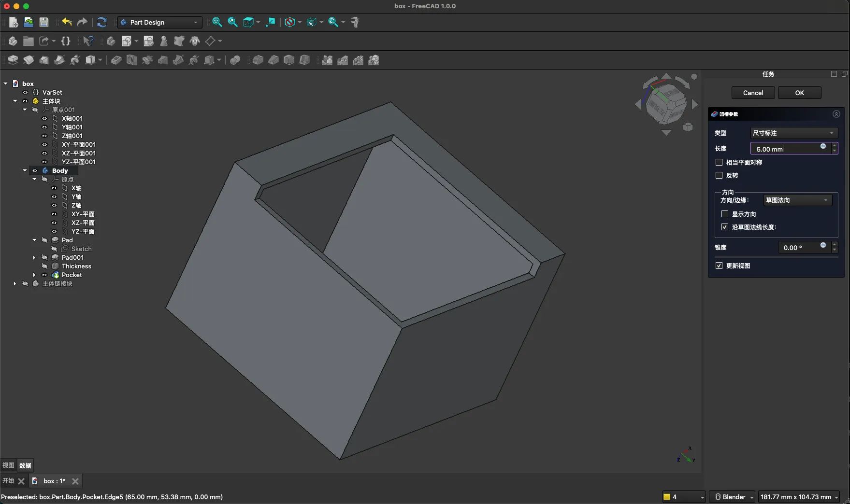Click the Undo arrow in the toolbar

coord(67,22)
